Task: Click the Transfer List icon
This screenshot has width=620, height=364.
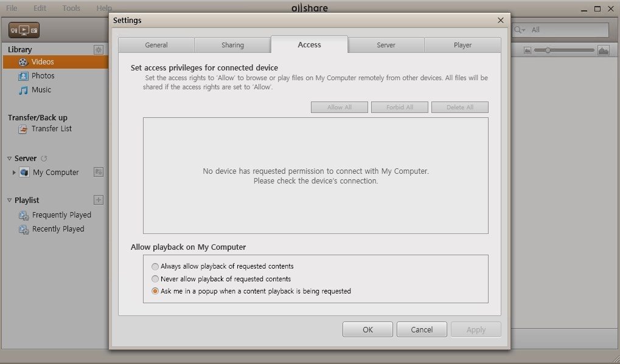Action: coord(23,129)
